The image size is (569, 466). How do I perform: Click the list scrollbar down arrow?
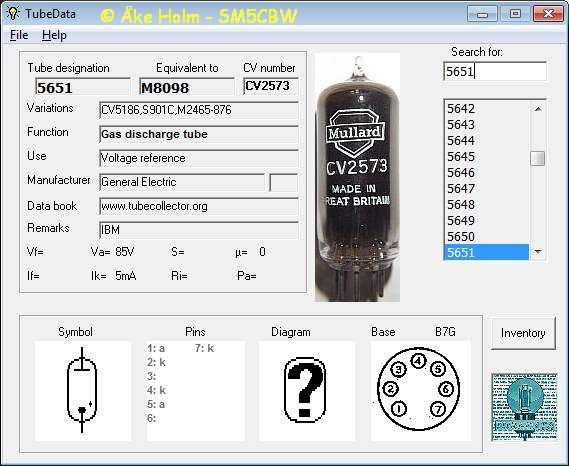(x=538, y=252)
